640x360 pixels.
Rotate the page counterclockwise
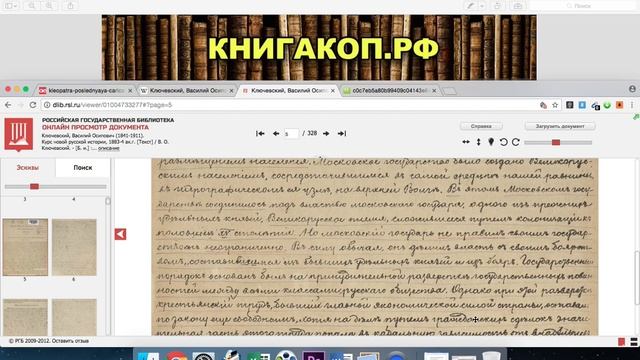[504, 142]
